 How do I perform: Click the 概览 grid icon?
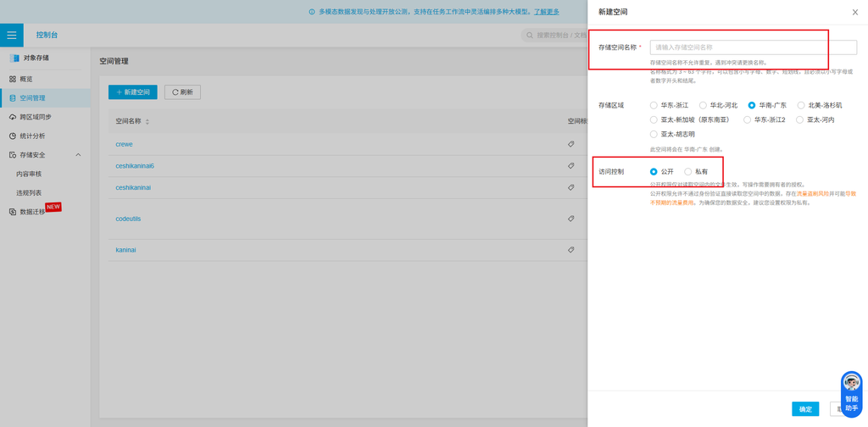click(13, 79)
